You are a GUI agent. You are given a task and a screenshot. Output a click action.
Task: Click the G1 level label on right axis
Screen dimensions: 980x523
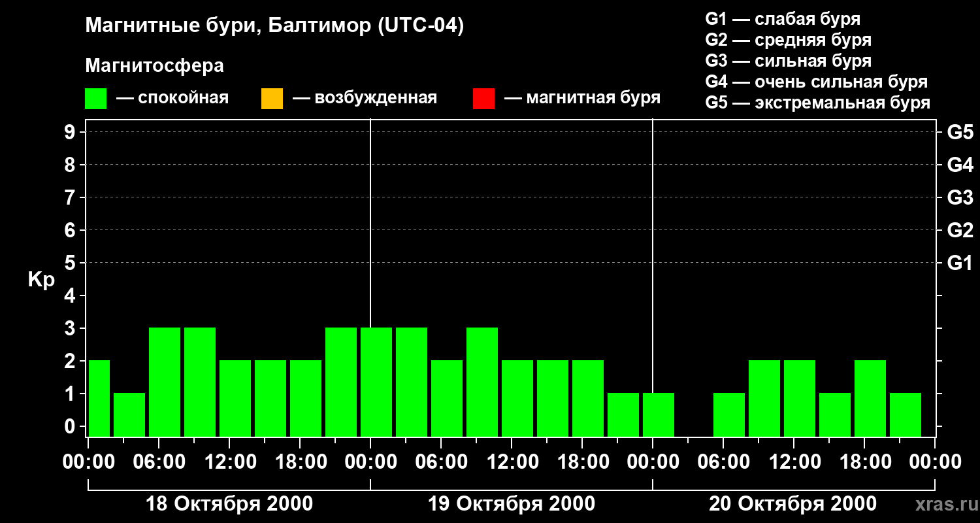960,263
